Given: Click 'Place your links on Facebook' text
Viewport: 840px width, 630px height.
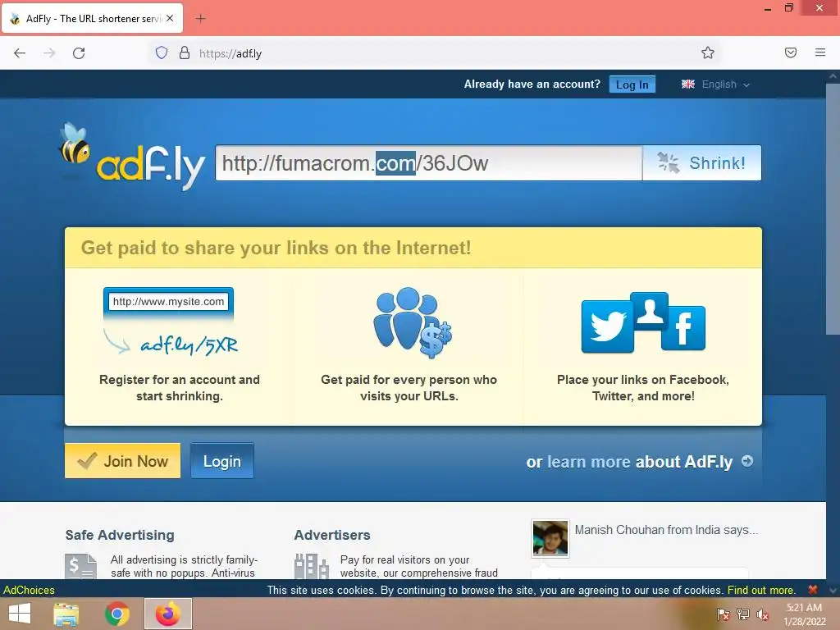Looking at the screenshot, I should pos(643,388).
